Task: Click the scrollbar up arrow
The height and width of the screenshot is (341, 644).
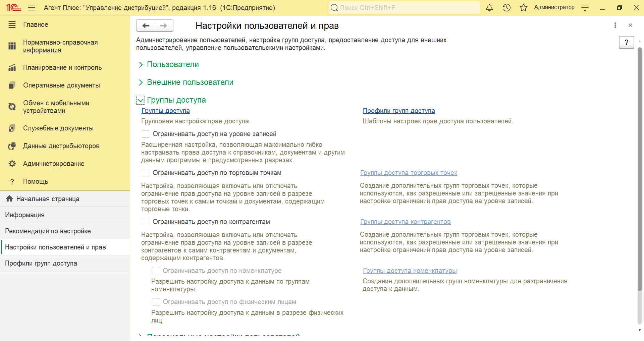Action: click(x=639, y=42)
